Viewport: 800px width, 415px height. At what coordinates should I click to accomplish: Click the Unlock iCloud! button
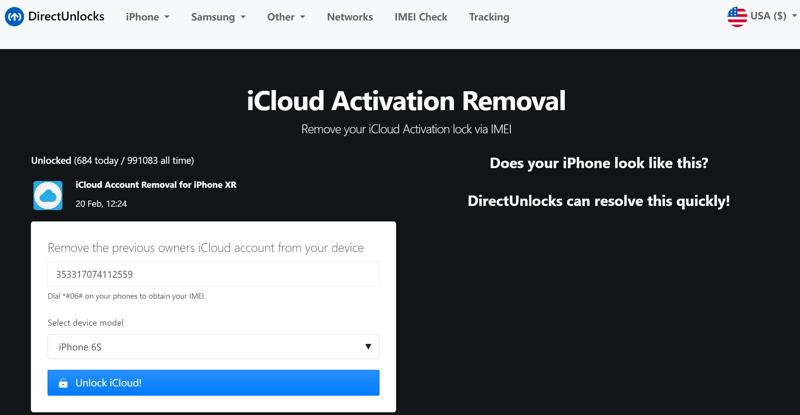(x=213, y=383)
